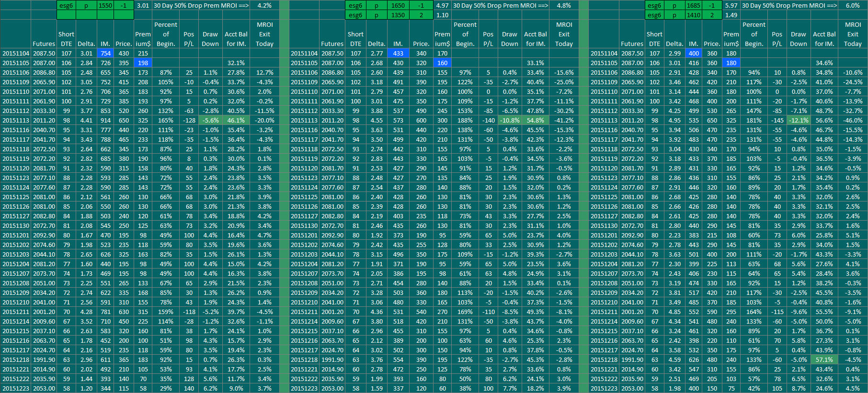The image size is (868, 393).
Task: Select the 5.97 cell beside the 1685 strike
Action: pyautogui.click(x=731, y=6)
